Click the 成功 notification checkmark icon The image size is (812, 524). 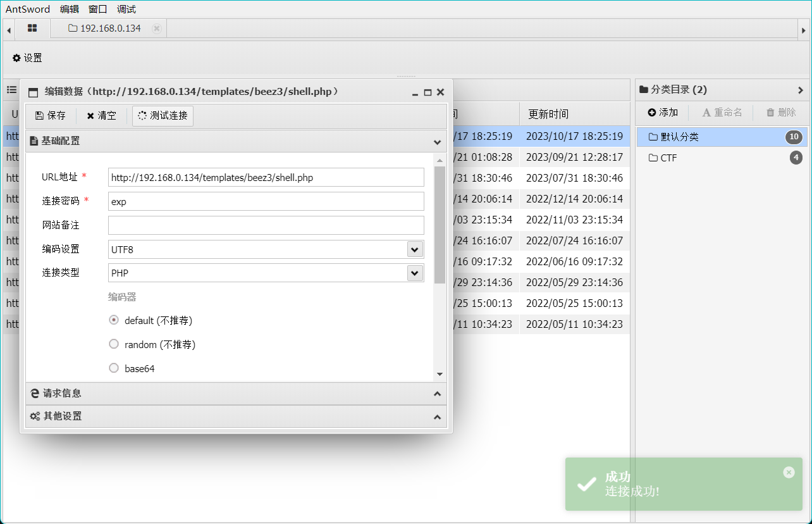(587, 484)
